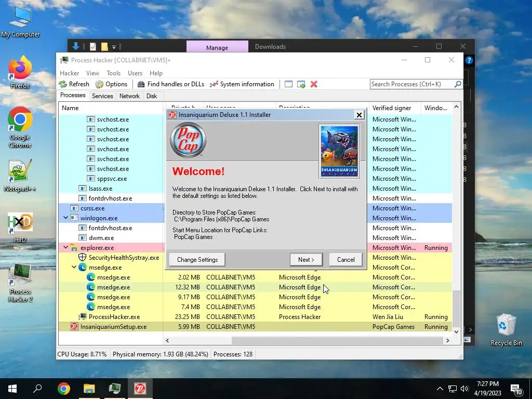Click the CPU Usage status bar entry
The width and height of the screenshot is (532, 399).
[82, 354]
